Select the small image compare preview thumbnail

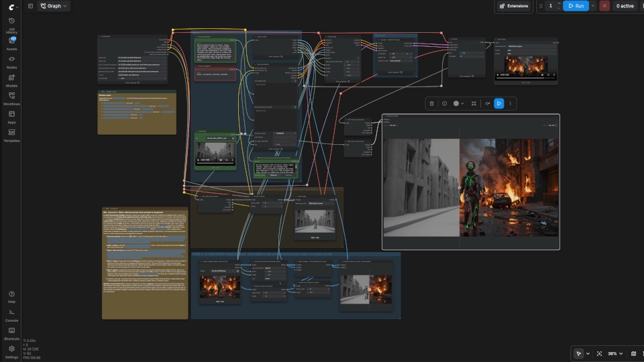point(366,290)
